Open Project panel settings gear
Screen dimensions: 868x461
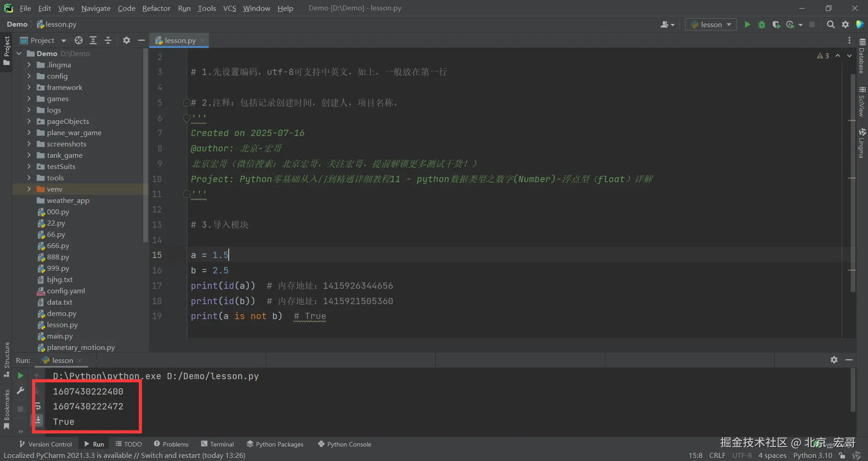click(127, 40)
